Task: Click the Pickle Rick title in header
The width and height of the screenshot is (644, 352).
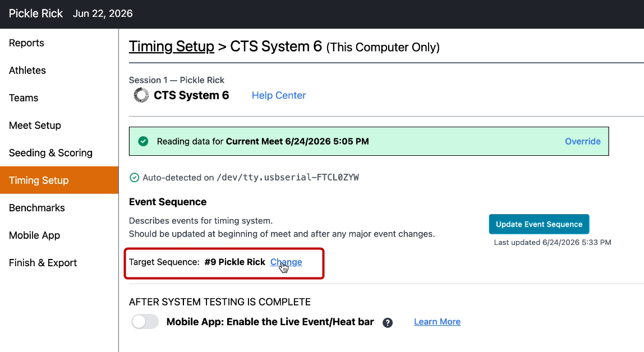Action: coord(36,13)
